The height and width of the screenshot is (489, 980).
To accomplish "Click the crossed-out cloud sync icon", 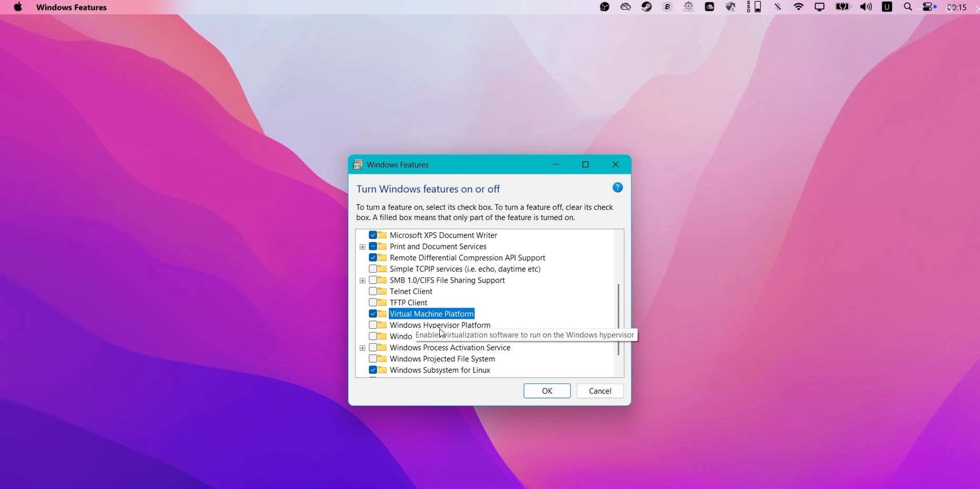I will click(625, 7).
